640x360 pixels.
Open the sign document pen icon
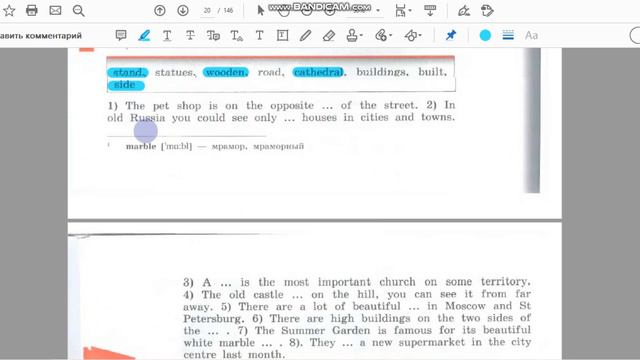464,11
